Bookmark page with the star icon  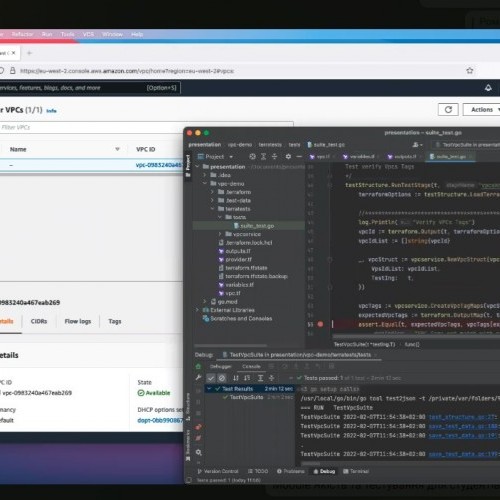[x=470, y=71]
